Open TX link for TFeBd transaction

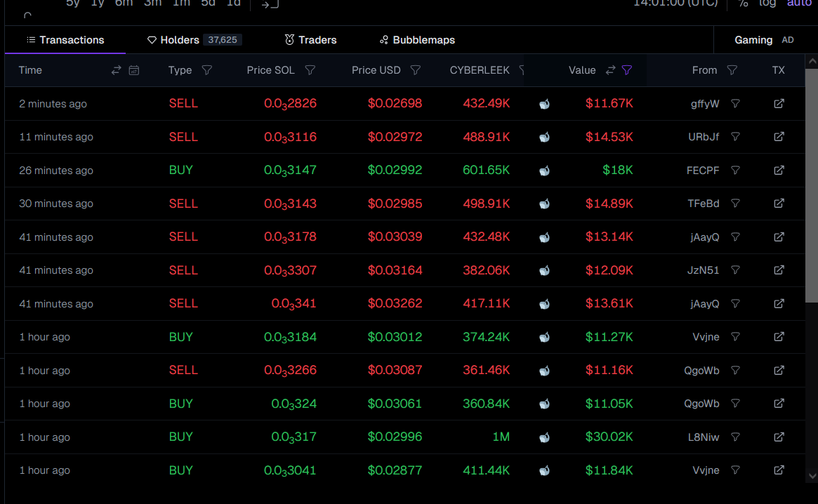(779, 204)
